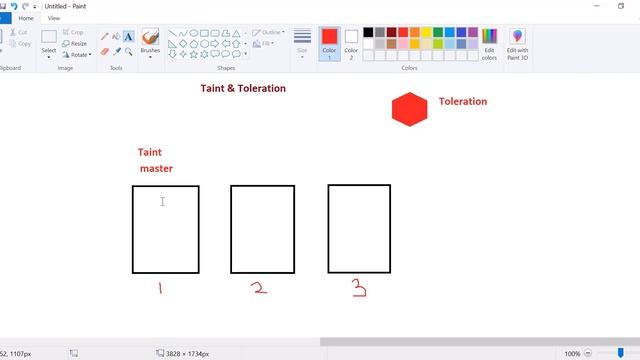The width and height of the screenshot is (640, 360).
Task: Choose the Hexagon shape
Action: tap(204, 44)
